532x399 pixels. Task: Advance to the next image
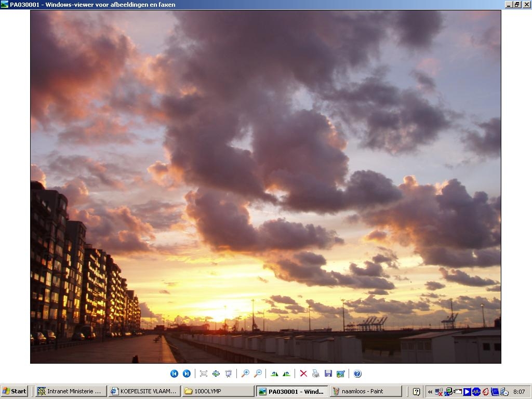tap(187, 374)
